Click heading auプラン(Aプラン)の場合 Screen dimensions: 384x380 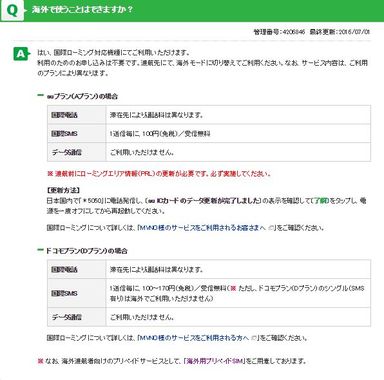pos(82,96)
